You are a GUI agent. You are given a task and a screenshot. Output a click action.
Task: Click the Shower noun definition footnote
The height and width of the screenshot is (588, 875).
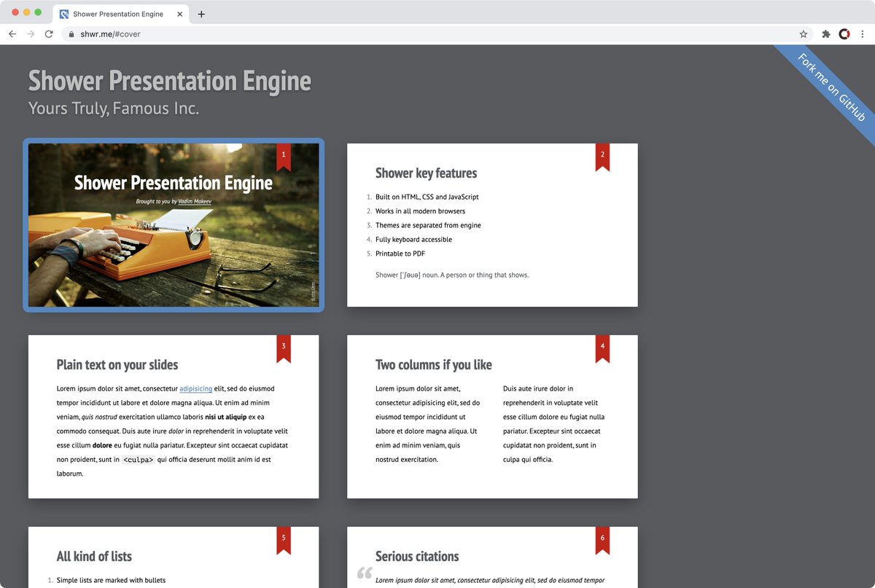[452, 275]
